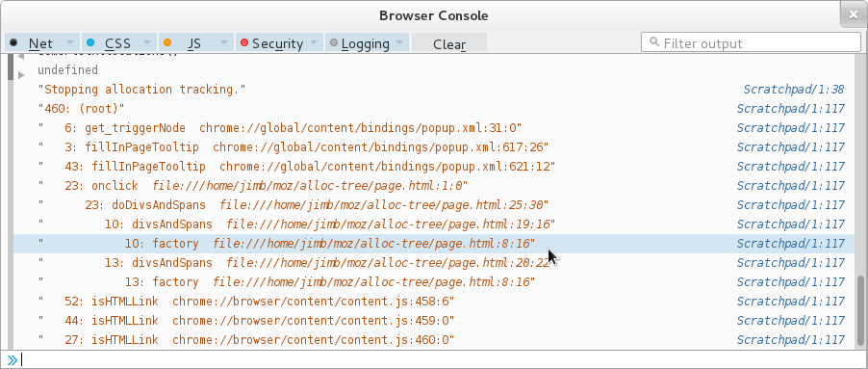Open the Logging filter dropdown arrow
Screen dimensions: 868x369
click(x=399, y=42)
